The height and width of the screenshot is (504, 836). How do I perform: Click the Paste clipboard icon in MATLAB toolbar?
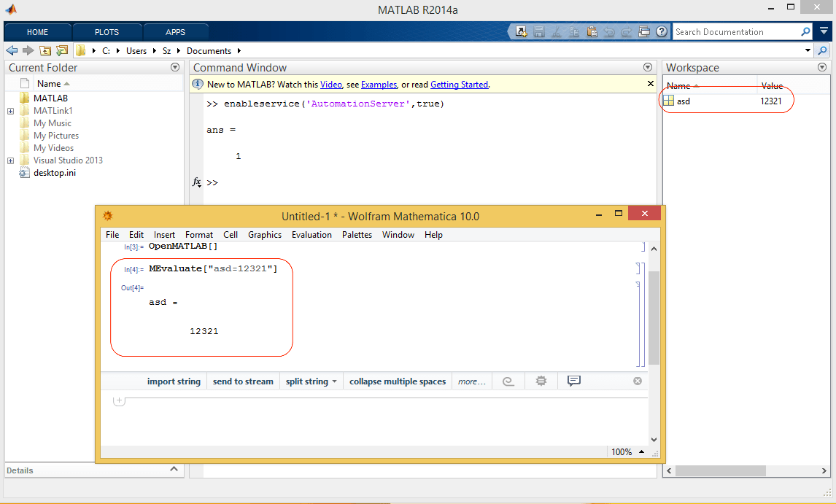pyautogui.click(x=592, y=32)
